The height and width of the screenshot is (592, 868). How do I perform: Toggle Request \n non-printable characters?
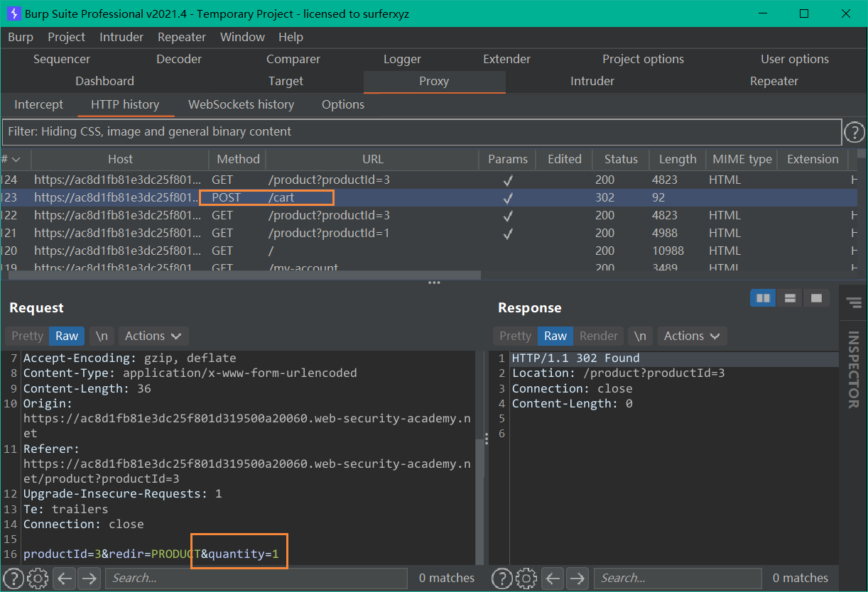102,336
